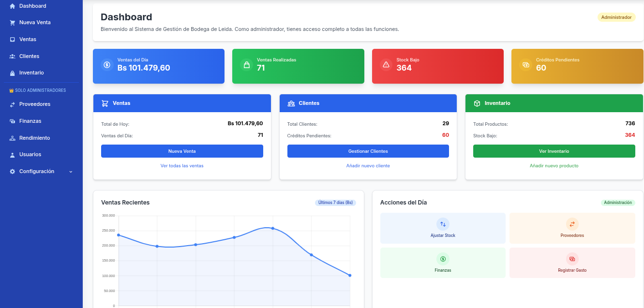Click the Registrar Gasto icon tile

(x=572, y=263)
